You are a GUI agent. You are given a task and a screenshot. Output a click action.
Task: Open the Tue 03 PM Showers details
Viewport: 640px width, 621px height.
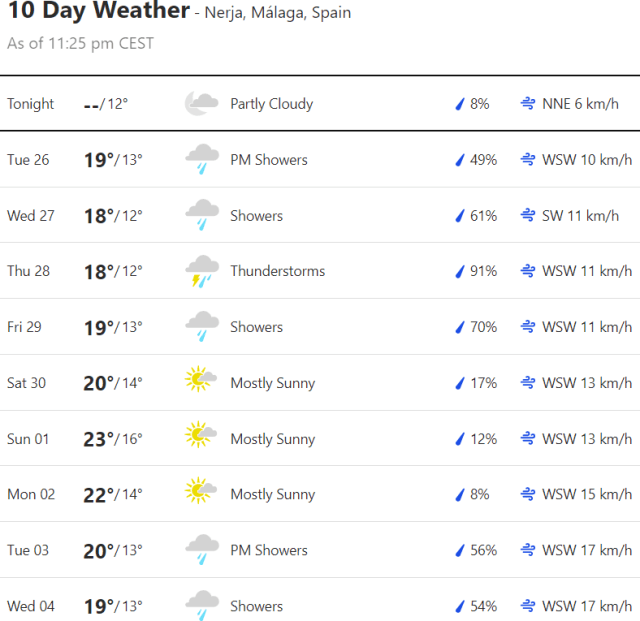coord(320,550)
